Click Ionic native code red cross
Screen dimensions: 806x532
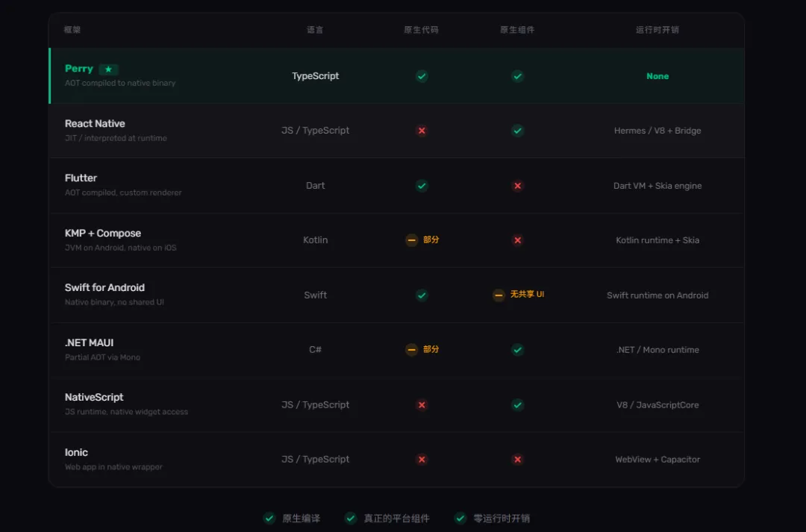(x=422, y=460)
